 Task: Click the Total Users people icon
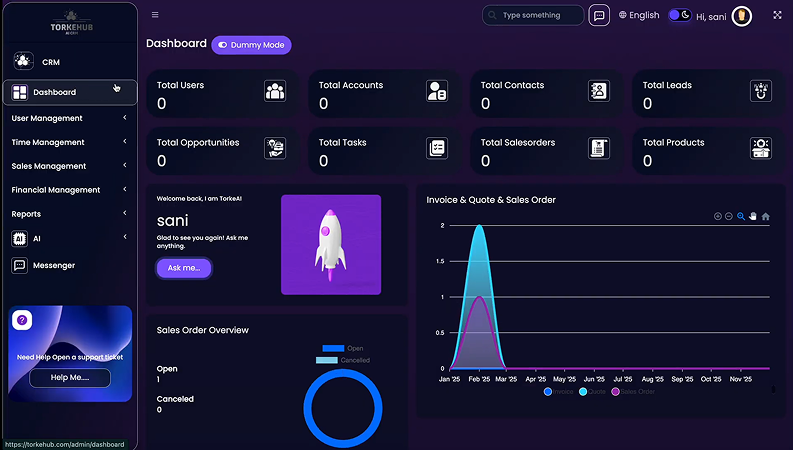coord(275,91)
